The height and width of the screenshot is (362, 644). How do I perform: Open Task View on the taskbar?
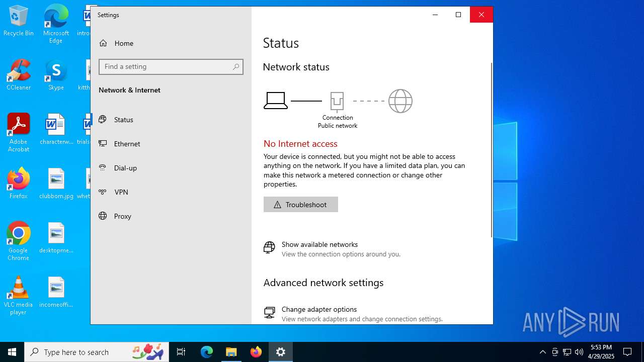point(181,352)
